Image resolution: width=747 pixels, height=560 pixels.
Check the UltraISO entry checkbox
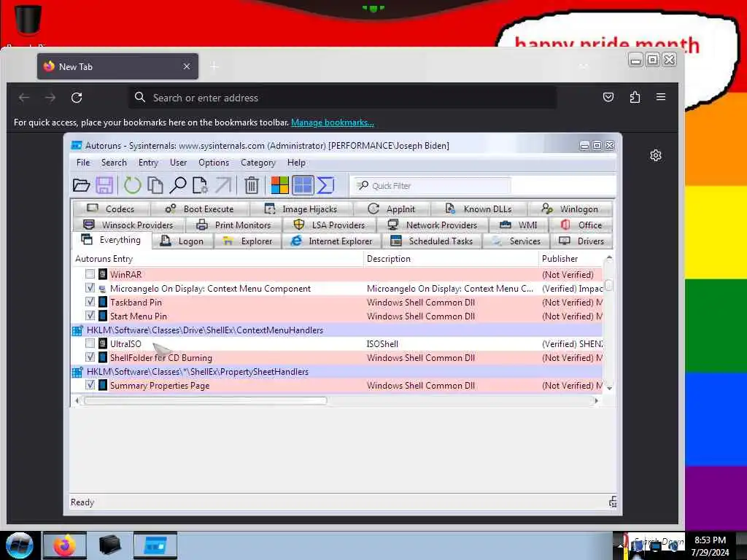tap(90, 343)
